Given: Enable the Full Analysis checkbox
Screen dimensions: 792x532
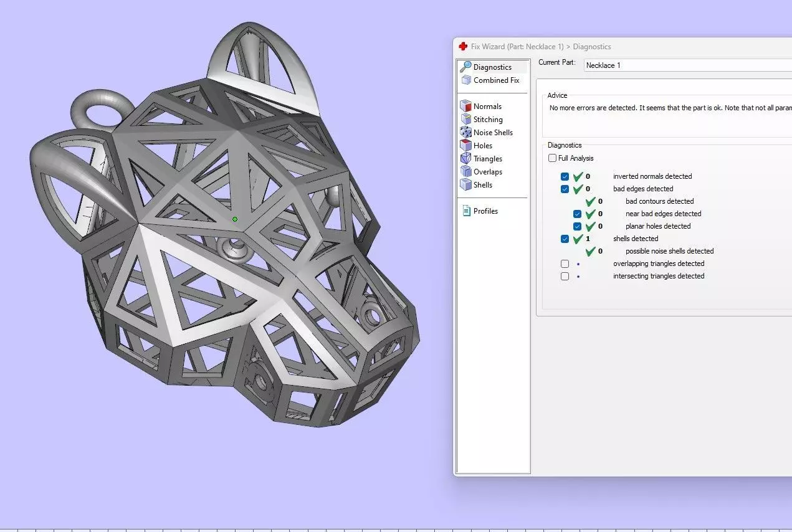Looking at the screenshot, I should [x=552, y=158].
